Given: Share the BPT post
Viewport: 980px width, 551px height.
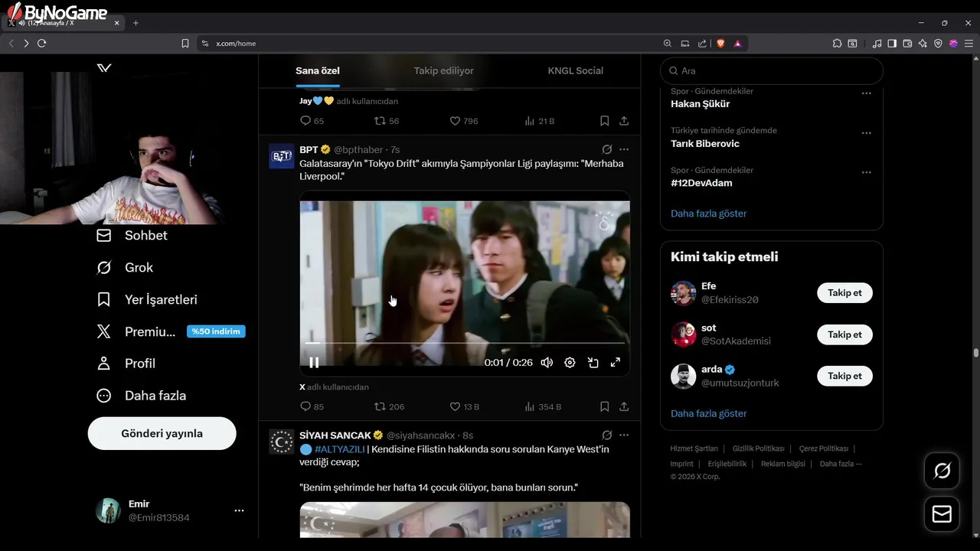Looking at the screenshot, I should click(x=624, y=406).
